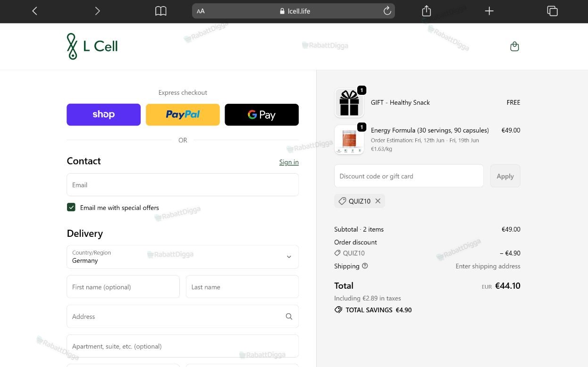The width and height of the screenshot is (588, 367).
Task: Open a new tab with the plus icon
Action: coord(489,11)
